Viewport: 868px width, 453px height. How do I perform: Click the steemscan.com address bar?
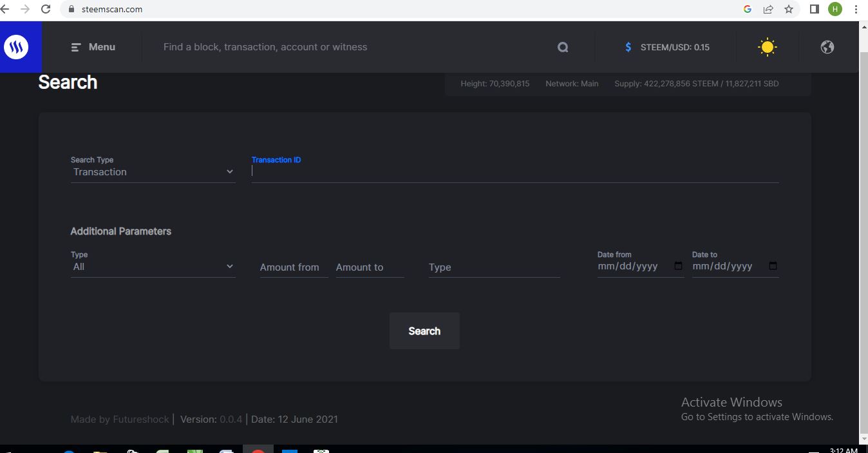click(399, 9)
